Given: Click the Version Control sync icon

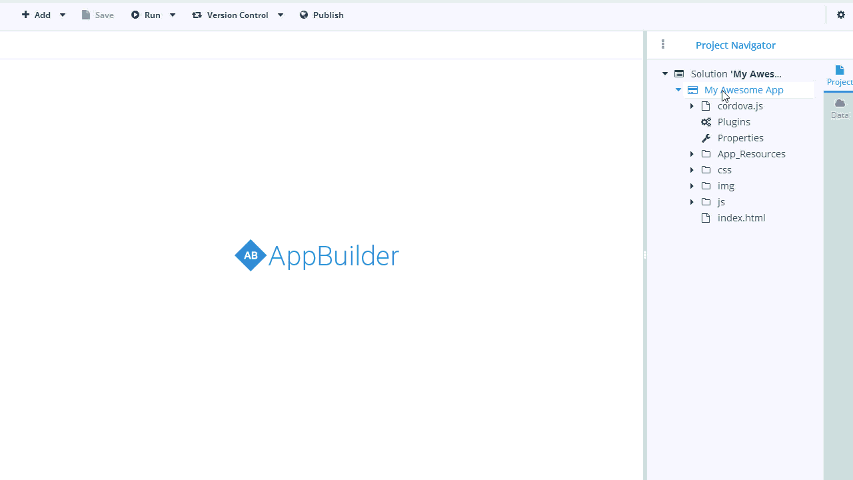Looking at the screenshot, I should point(197,15).
